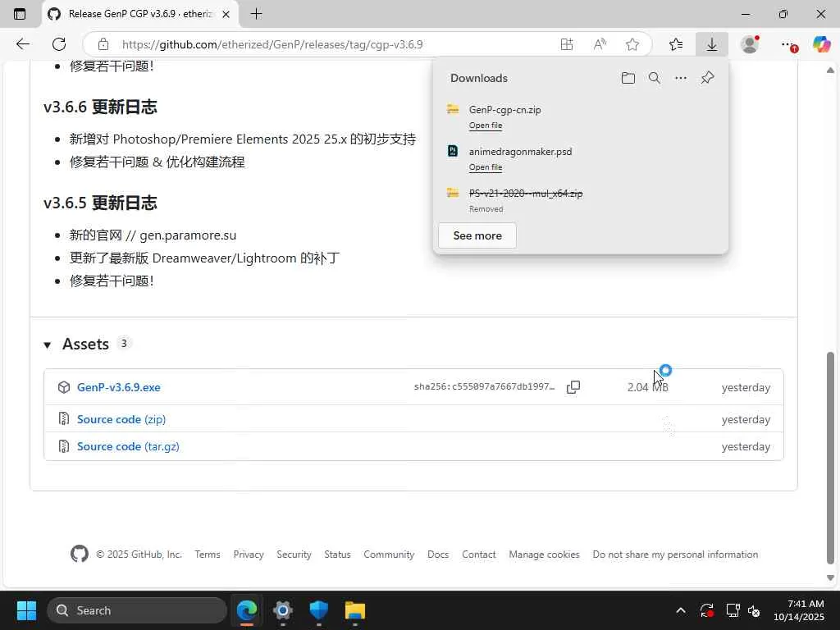
Task: Open the browser profile avatar
Action: click(x=750, y=44)
